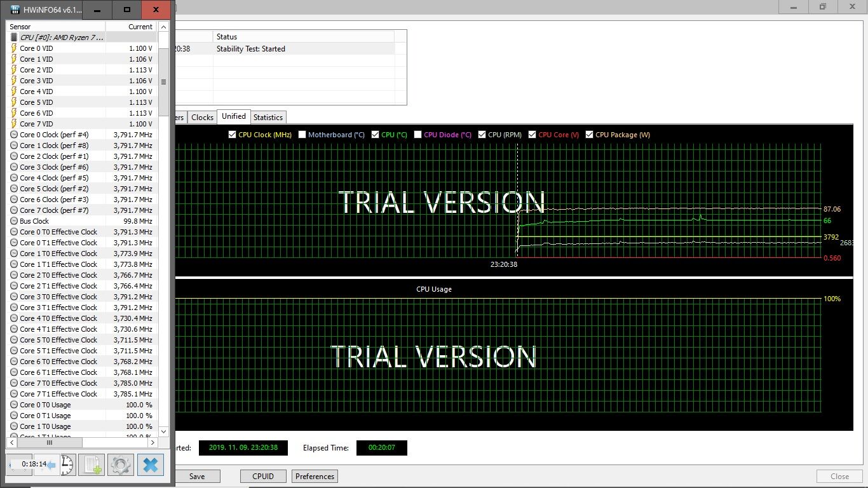
Task: Click the 0:18:14 timer display in HWiNFO
Action: pyautogui.click(x=34, y=464)
